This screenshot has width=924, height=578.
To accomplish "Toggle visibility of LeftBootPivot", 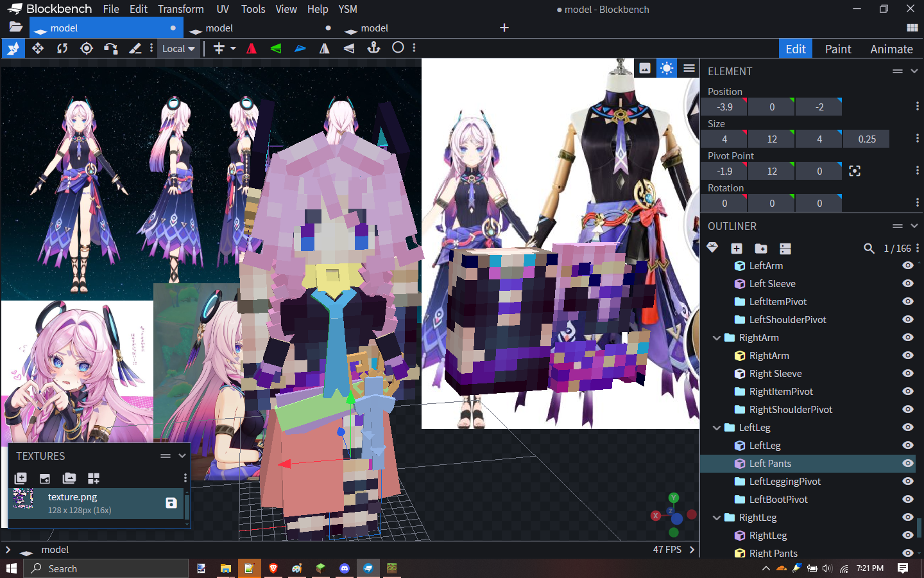I will point(907,499).
